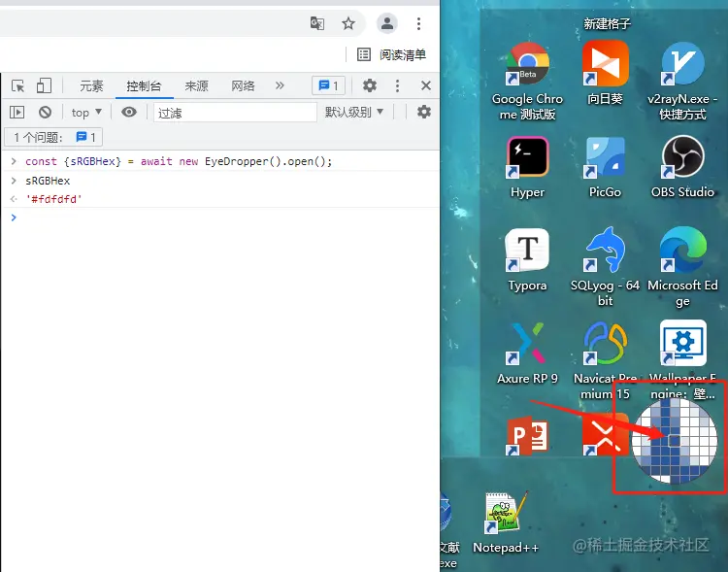
Task: Open DevTools settings gear
Action: [x=370, y=85]
